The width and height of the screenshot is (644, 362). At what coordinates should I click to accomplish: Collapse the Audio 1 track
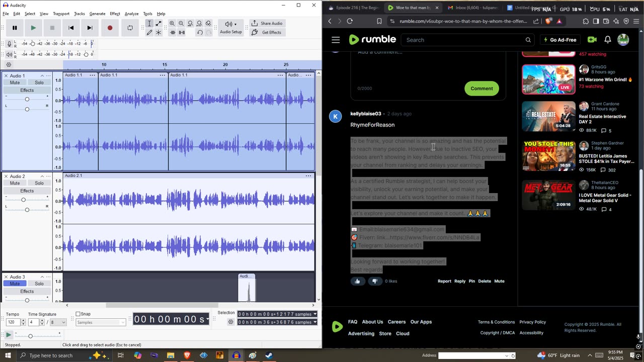coord(42,76)
